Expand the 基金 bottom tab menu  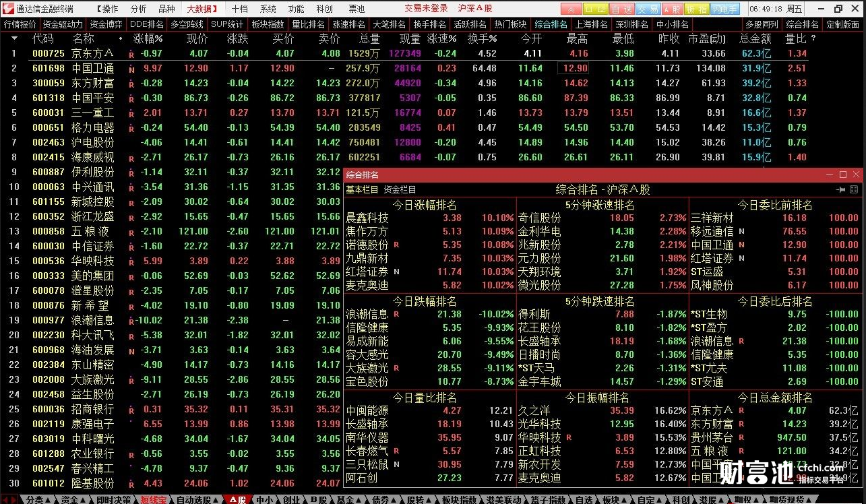coord(349,499)
